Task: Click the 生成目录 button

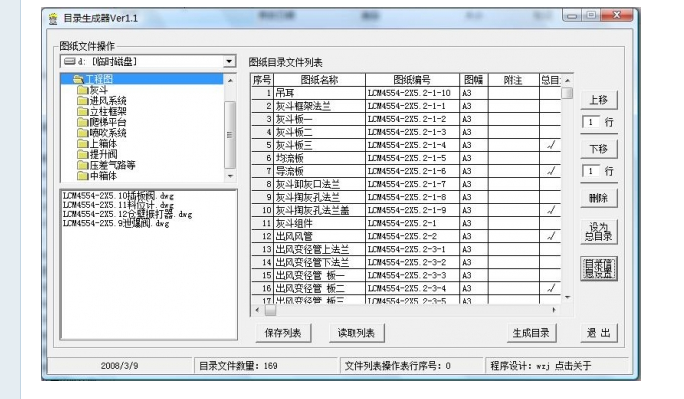Action: point(531,333)
